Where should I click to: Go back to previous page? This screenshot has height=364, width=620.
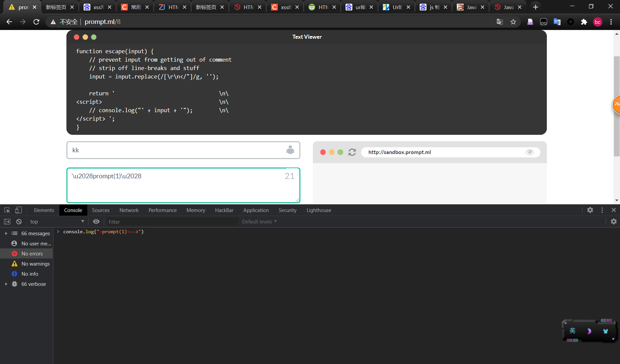(9, 22)
